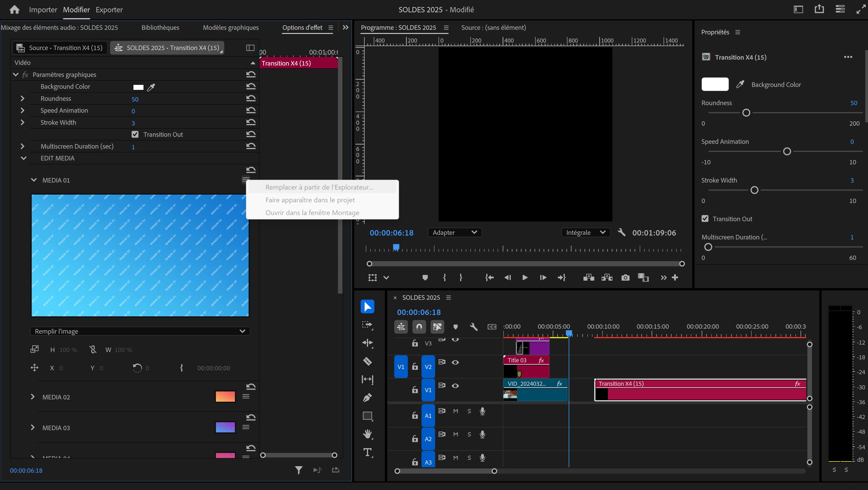
Task: Toggle snapping magnet in timeline
Action: pos(419,326)
